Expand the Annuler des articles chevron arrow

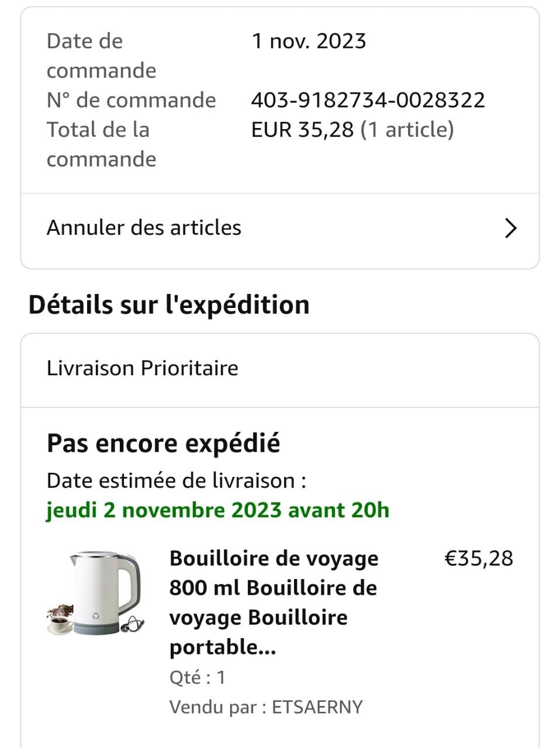[x=510, y=228]
